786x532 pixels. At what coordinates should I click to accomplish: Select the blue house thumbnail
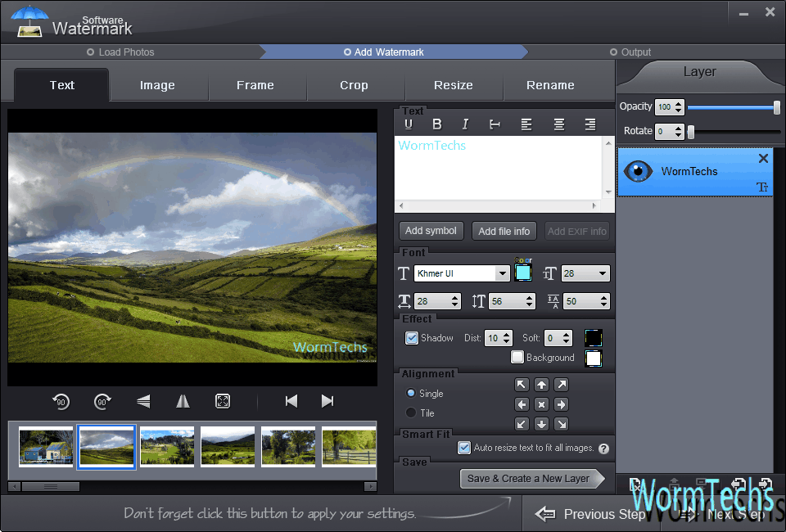click(46, 447)
